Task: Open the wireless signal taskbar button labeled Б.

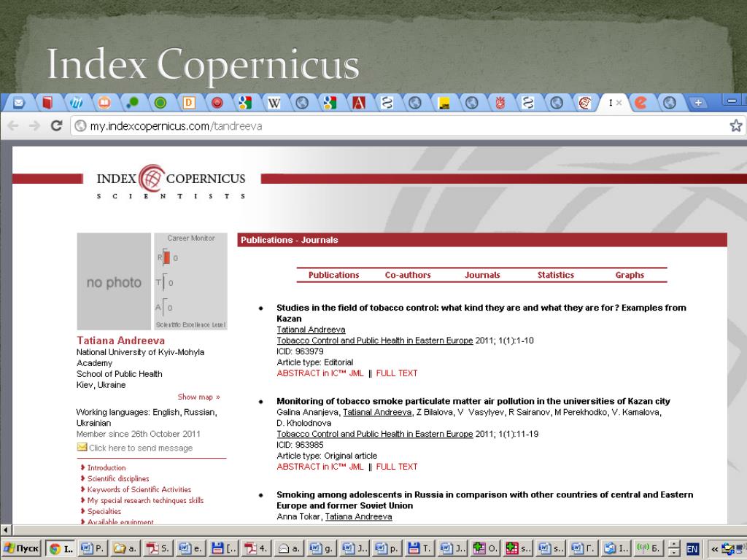Action: pos(648,548)
